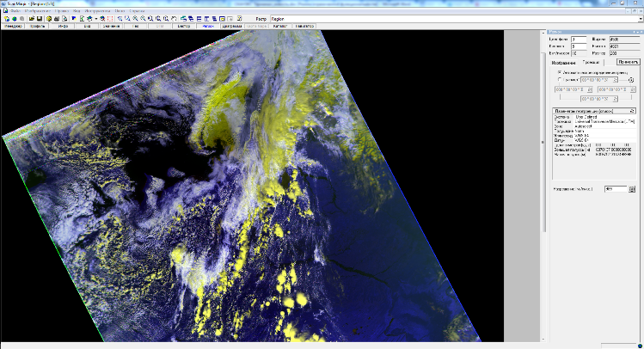Click round target icon beside boundary field
Screen dimensions: 644x349
click(631, 80)
